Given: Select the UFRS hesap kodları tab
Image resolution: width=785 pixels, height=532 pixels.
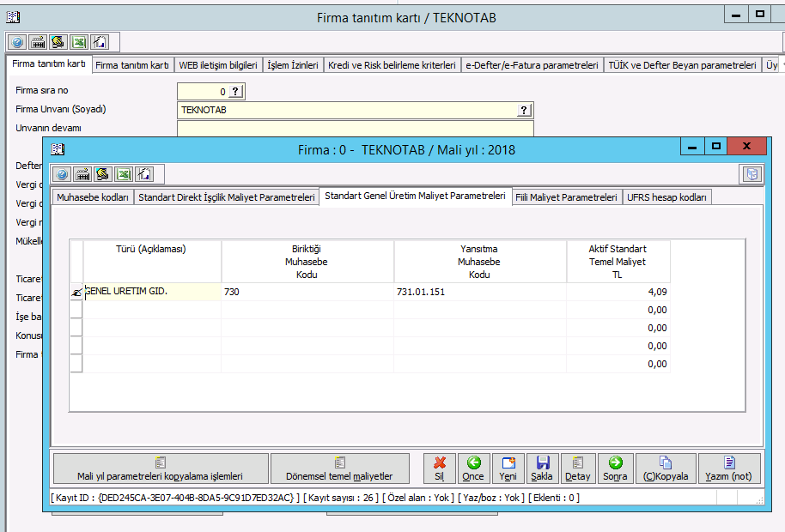Looking at the screenshot, I should [x=666, y=197].
